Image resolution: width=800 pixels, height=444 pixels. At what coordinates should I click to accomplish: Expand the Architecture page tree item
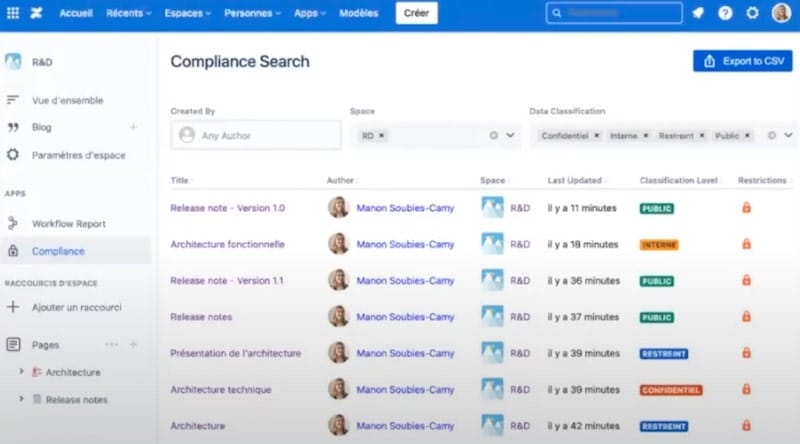(x=21, y=371)
